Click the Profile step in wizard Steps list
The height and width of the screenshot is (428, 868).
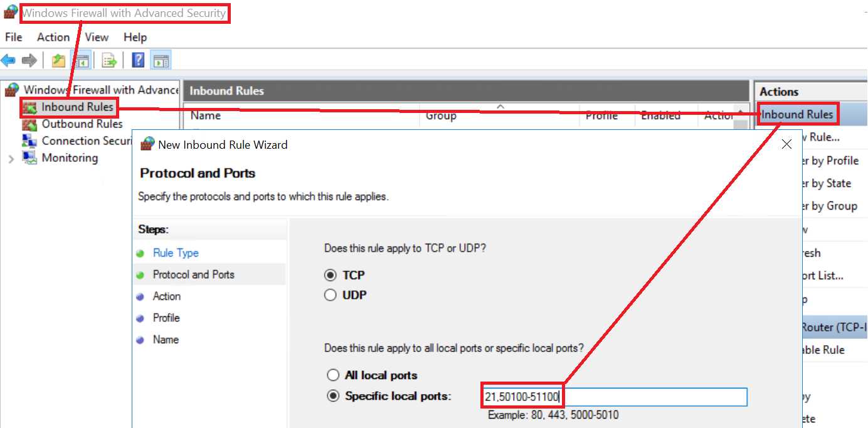tap(166, 318)
